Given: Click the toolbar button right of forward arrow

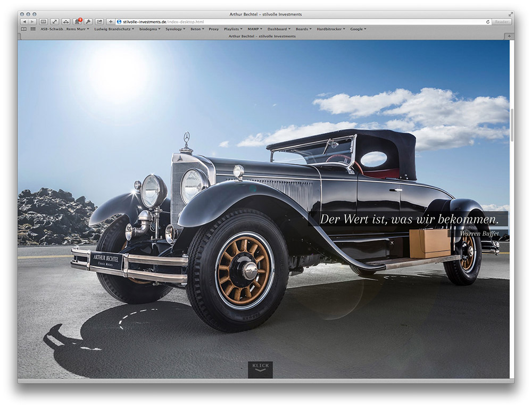Looking at the screenshot, I should pos(44,22).
